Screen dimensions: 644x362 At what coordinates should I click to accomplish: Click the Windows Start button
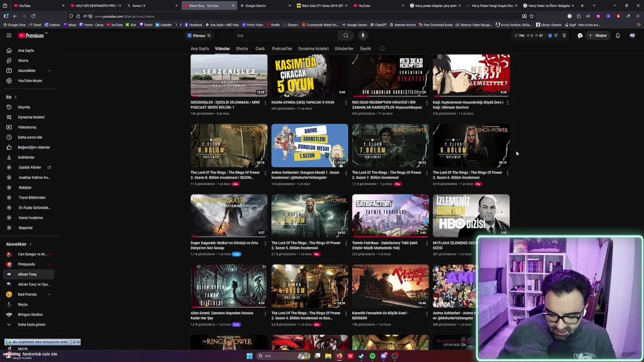click(249, 356)
